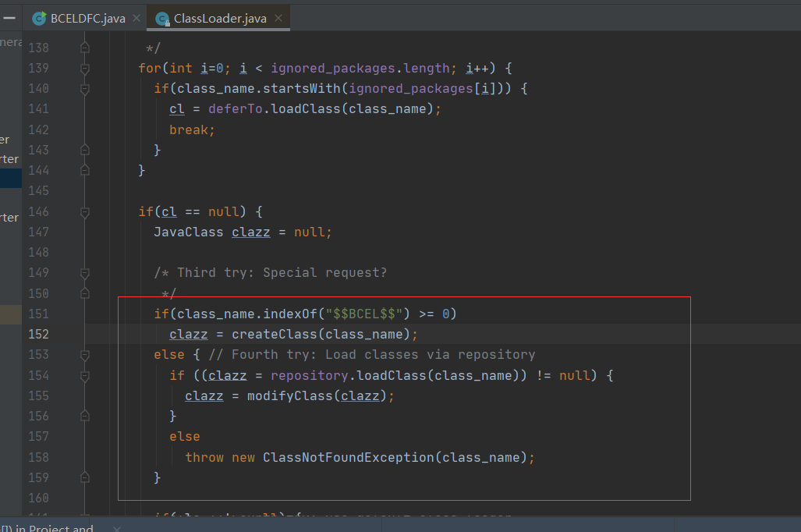The image size is (801, 532).
Task: Click the throw keyword on line 158
Action: [x=204, y=457]
